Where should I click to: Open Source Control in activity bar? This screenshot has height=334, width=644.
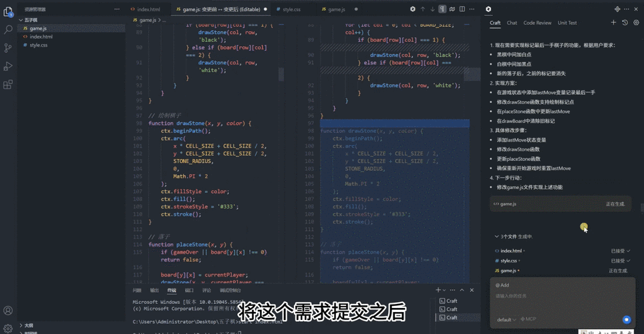9,48
